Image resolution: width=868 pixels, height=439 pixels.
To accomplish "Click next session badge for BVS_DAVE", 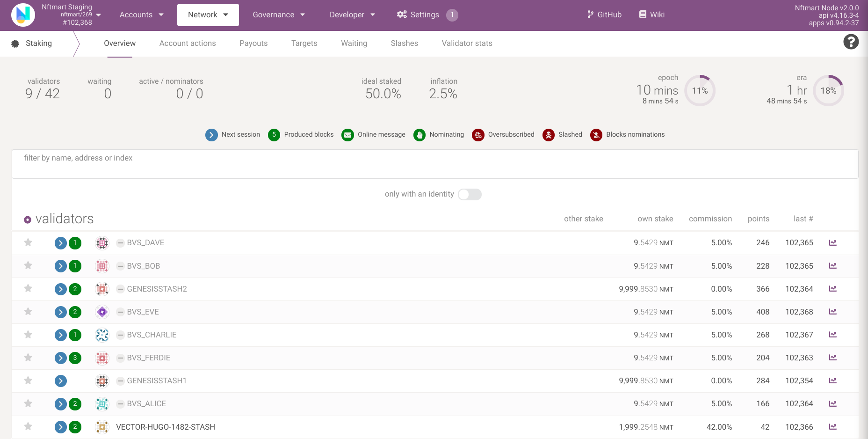I will 61,243.
